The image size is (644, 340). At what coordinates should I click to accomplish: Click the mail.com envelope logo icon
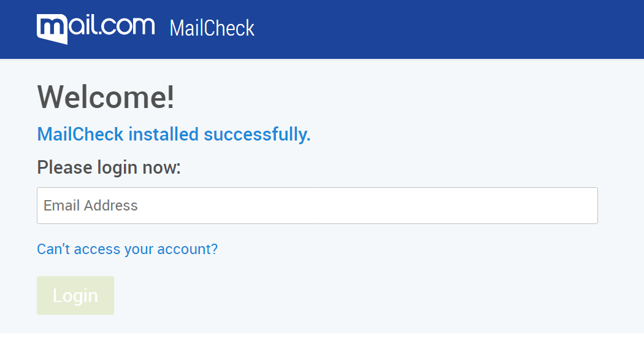tap(52, 29)
